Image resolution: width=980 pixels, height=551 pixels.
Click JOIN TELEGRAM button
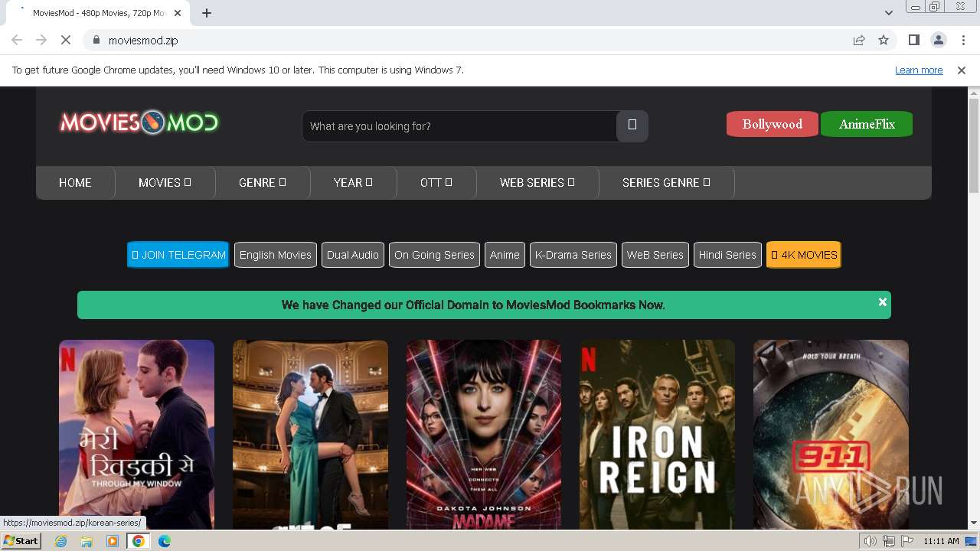tap(178, 255)
